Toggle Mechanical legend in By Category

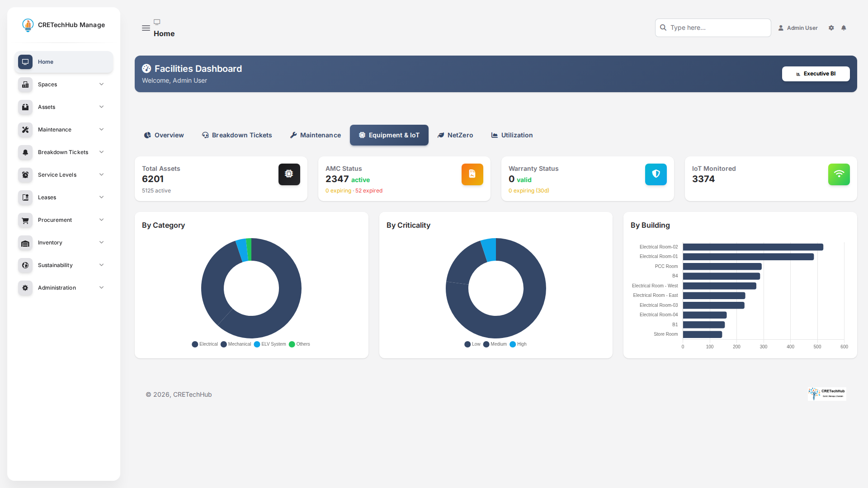coord(236,344)
